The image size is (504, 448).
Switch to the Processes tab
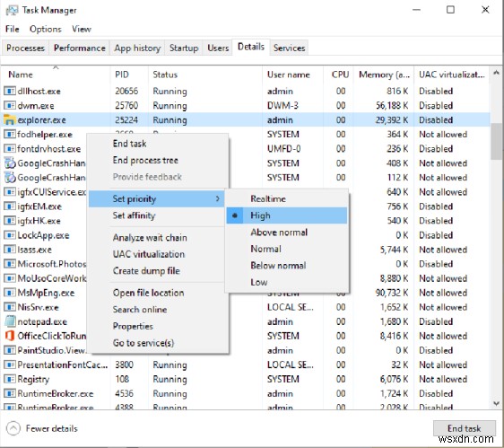click(x=25, y=48)
